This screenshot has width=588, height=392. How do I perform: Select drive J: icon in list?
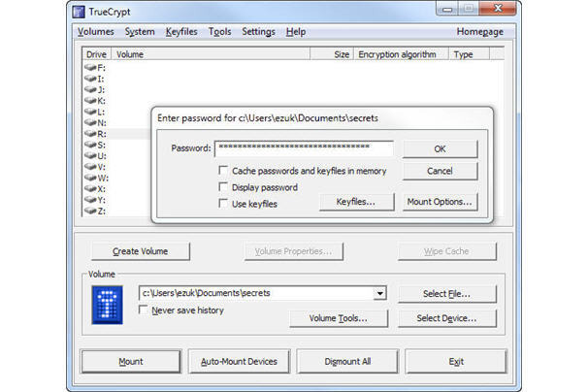pyautogui.click(x=90, y=89)
